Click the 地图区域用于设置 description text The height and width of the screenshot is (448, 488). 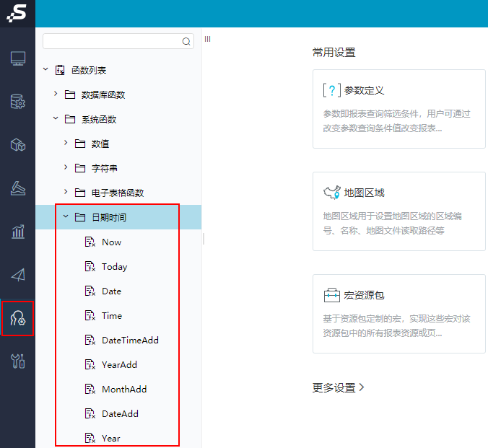click(392, 224)
